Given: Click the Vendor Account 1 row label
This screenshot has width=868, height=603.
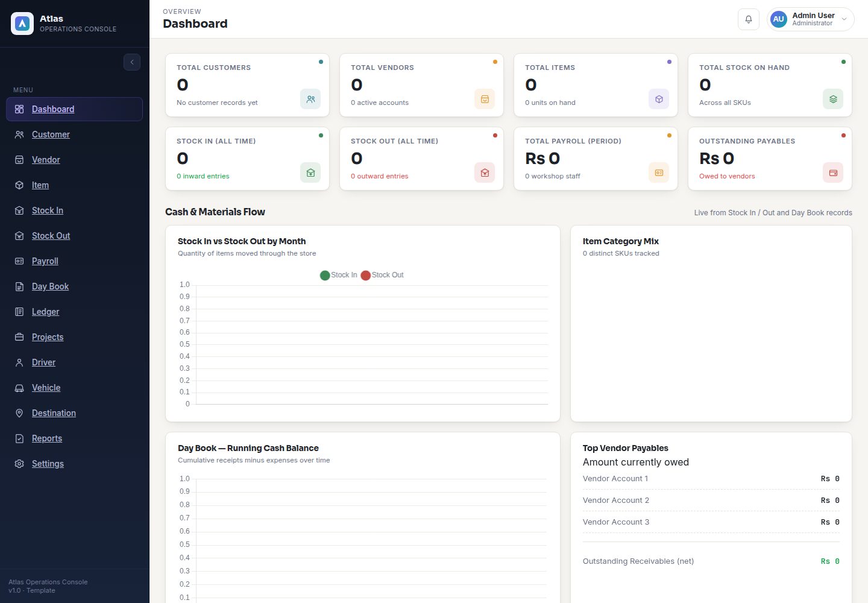Looking at the screenshot, I should (615, 479).
